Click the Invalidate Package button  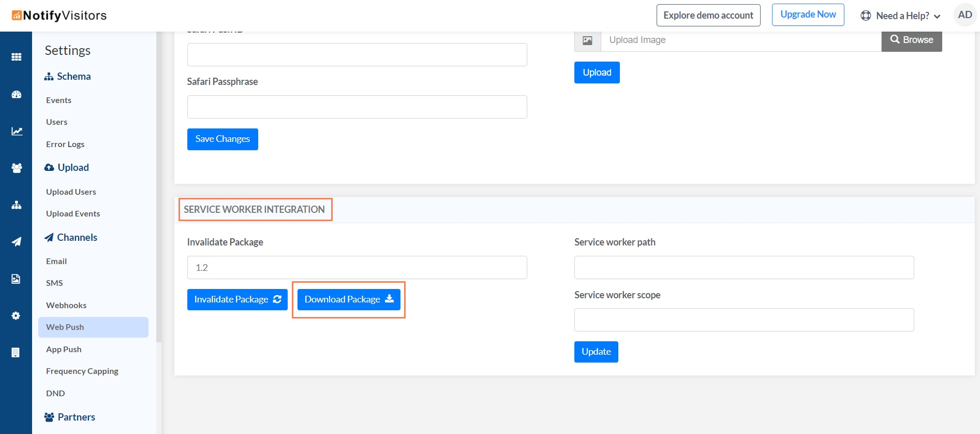click(237, 300)
